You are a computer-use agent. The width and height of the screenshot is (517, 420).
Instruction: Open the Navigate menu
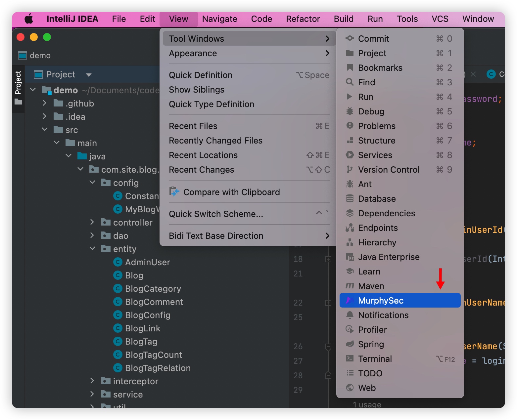click(220, 19)
